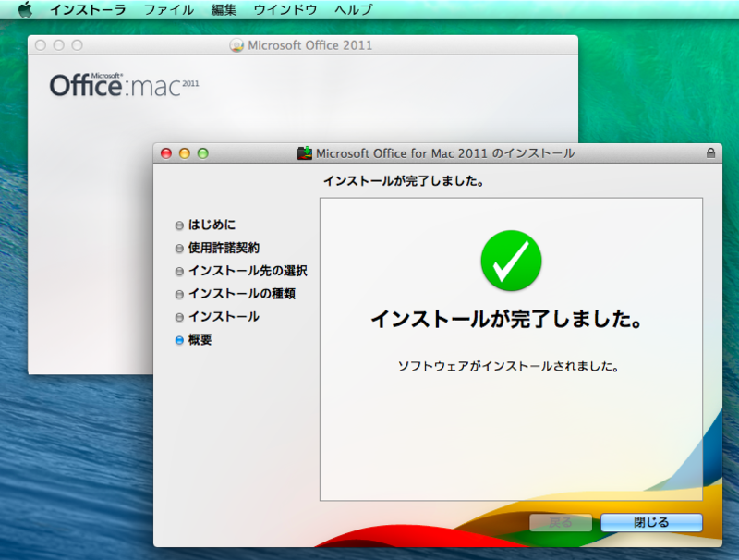Click the Microsoft Office 2011 back window title
The height and width of the screenshot is (560, 739).
310,45
